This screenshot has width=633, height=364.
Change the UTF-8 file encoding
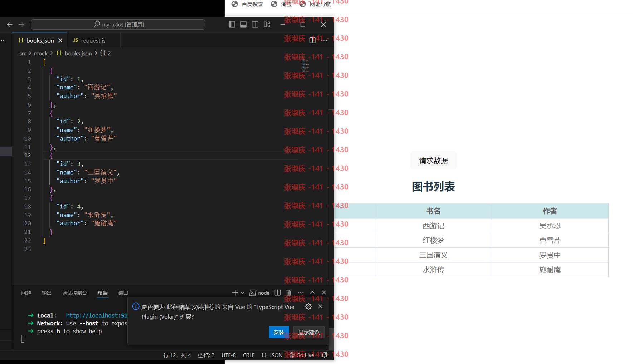[229, 355]
